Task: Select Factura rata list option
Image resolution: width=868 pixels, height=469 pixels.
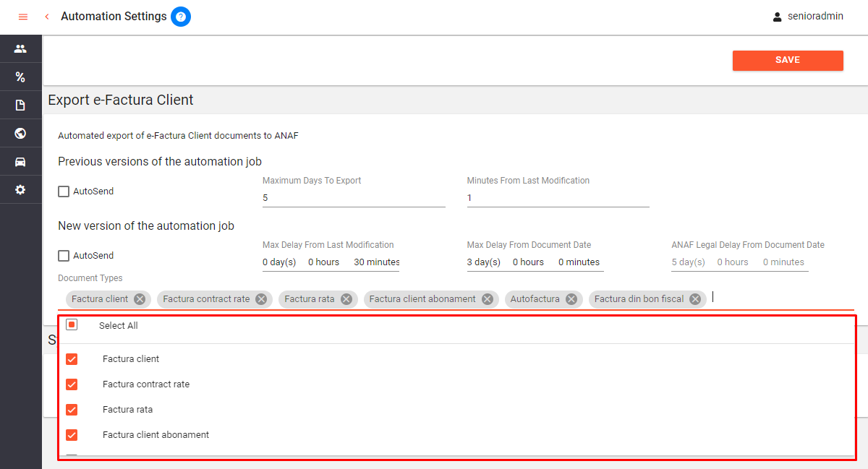Action: click(127, 410)
